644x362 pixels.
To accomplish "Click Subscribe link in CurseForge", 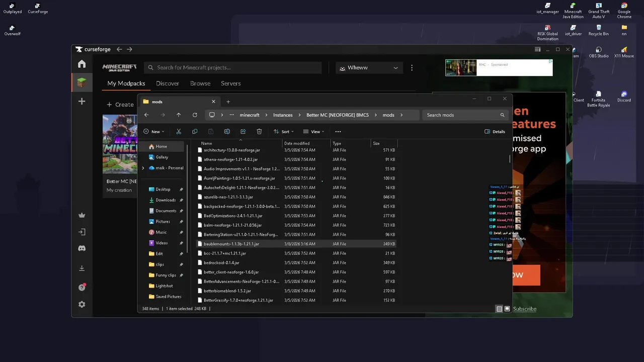I will pos(525,309).
